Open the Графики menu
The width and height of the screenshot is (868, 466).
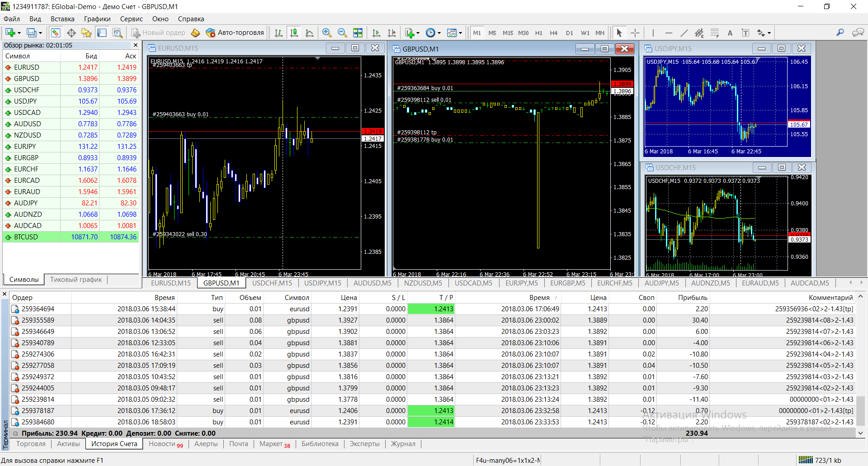coord(97,19)
